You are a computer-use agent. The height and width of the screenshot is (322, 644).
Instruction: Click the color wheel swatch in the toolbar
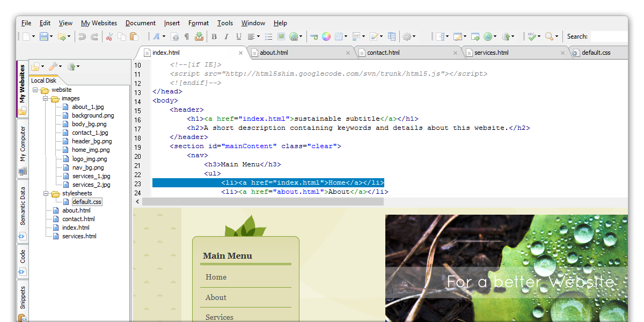326,36
